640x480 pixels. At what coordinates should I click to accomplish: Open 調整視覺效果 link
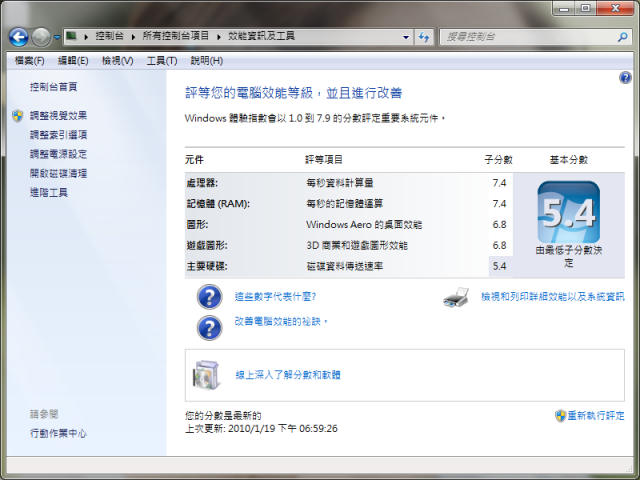pyautogui.click(x=58, y=116)
